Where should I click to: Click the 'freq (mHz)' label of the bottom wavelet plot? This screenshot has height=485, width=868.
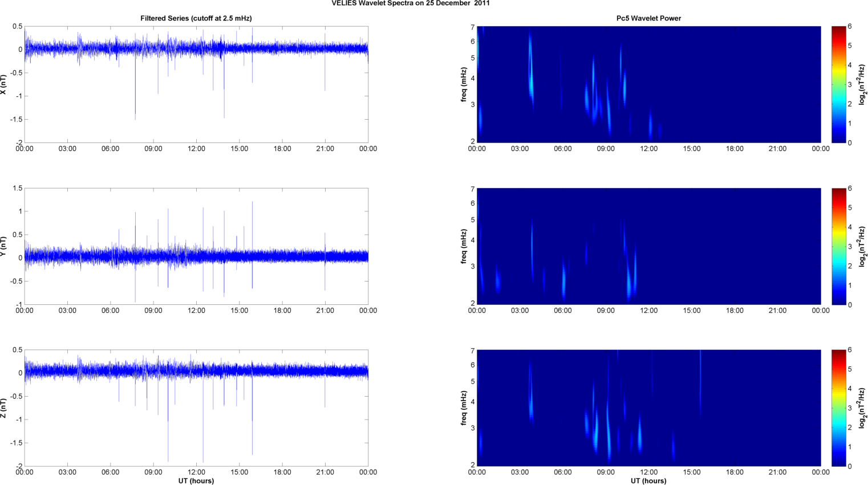pyautogui.click(x=464, y=408)
